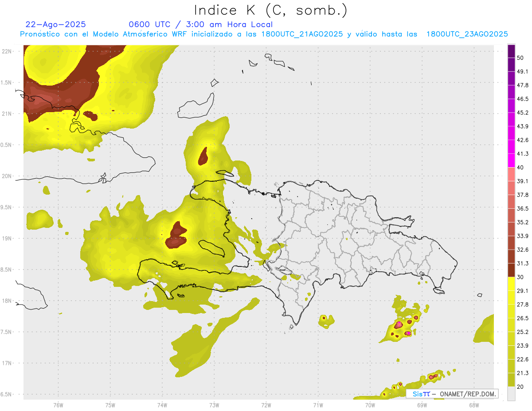Click the bright yellow swatch between 29.1 and 30
This screenshot has width=532, height=411.
coord(511,284)
